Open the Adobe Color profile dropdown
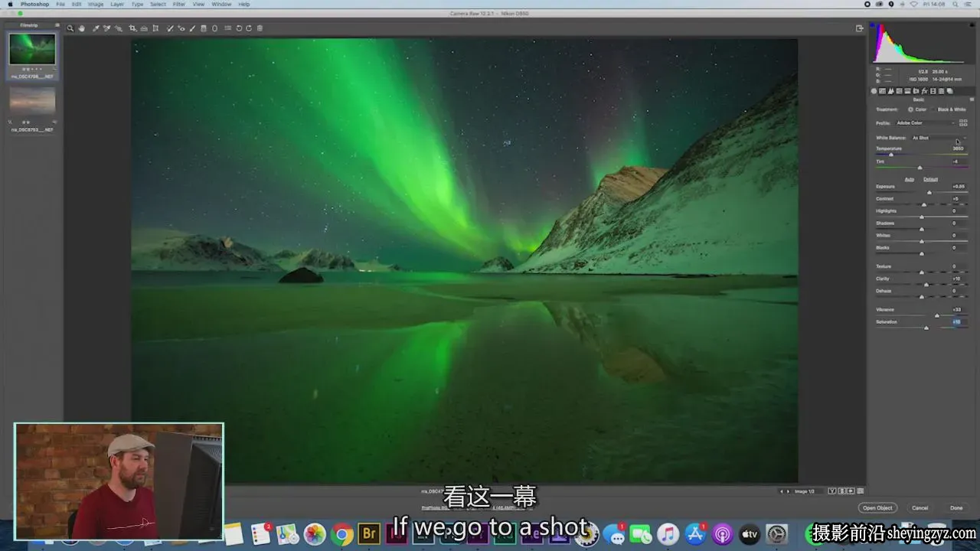Viewport: 980px width, 551px height. 926,122
